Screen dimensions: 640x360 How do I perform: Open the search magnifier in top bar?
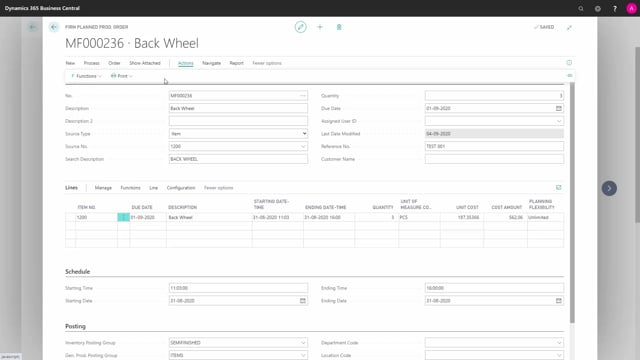tap(581, 8)
